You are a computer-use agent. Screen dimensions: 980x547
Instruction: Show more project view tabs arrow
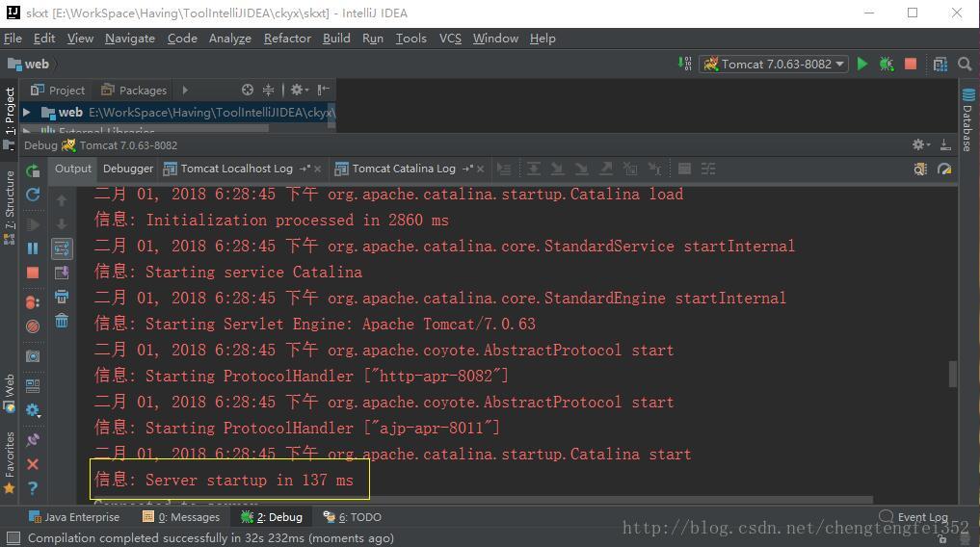click(x=185, y=90)
